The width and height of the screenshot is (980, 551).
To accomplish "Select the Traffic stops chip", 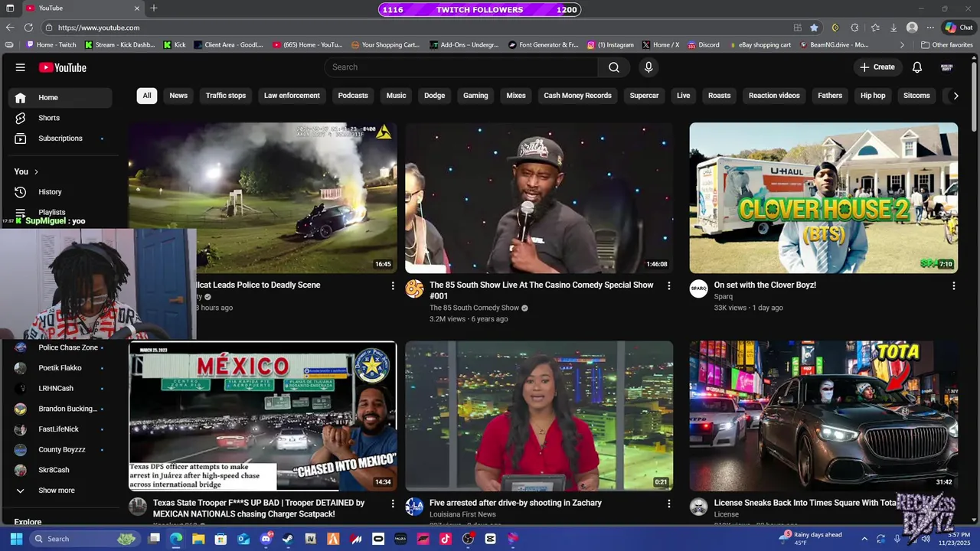I will 226,96.
